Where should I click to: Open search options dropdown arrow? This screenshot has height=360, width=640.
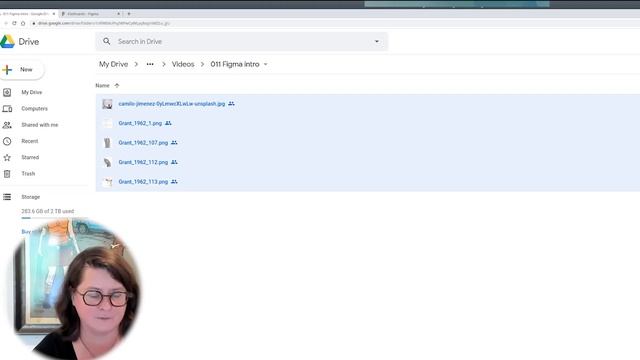tap(377, 41)
